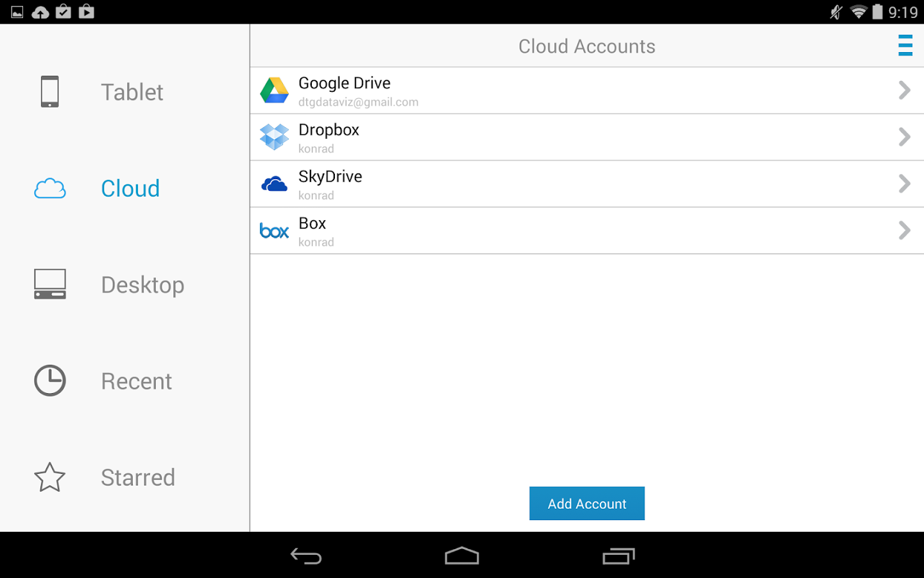Viewport: 924px width, 578px height.
Task: Open the SkyDrive cloud logo icon
Action: (x=274, y=184)
